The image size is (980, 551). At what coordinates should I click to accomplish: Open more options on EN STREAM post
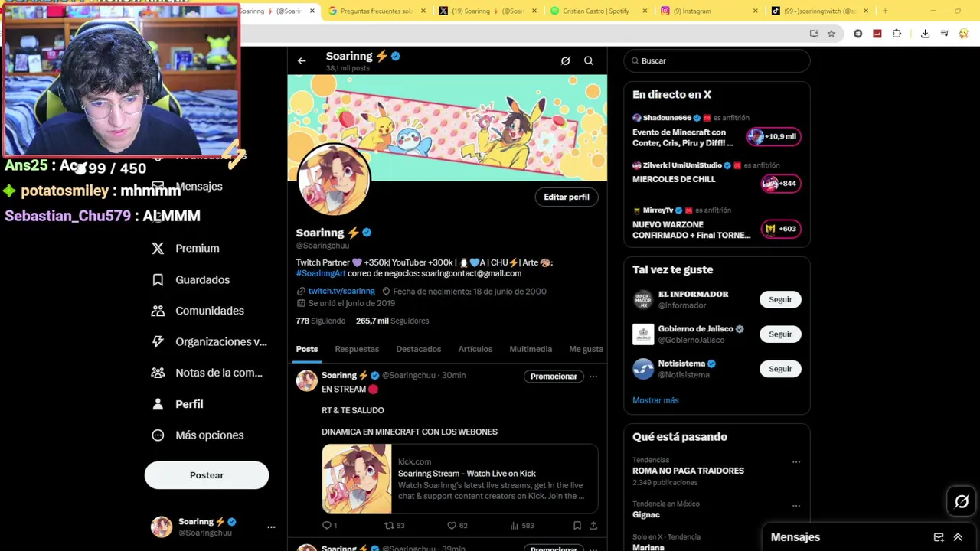593,376
